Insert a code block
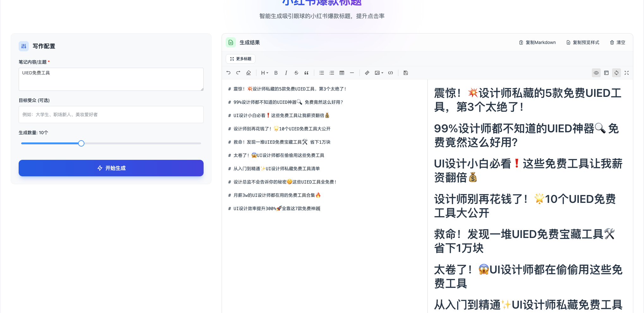The width and height of the screenshot is (644, 313). tap(390, 73)
